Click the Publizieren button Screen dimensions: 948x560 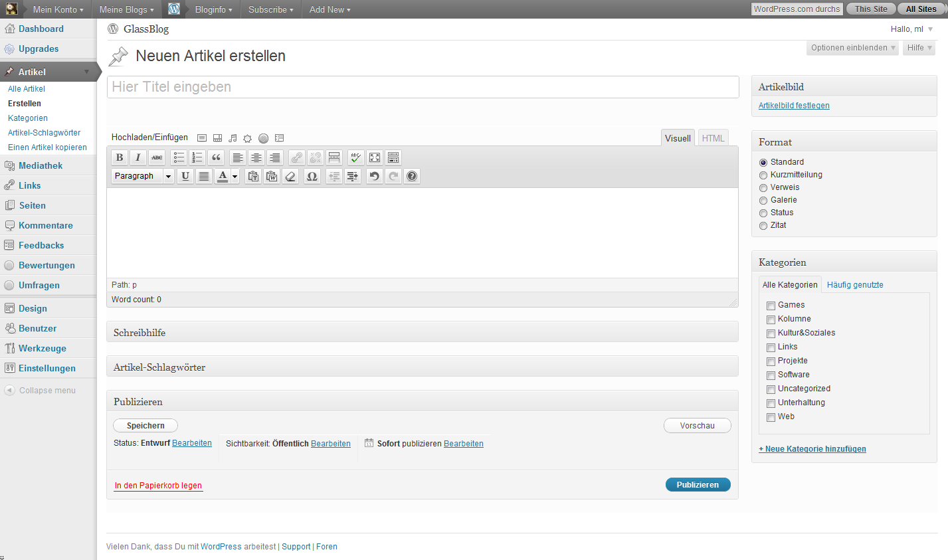698,485
